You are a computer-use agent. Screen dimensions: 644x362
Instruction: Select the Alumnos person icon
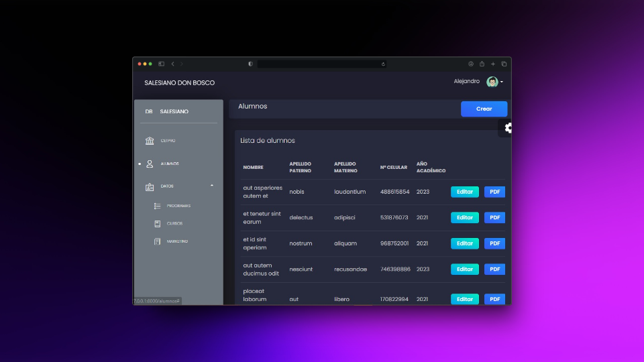pyautogui.click(x=150, y=164)
